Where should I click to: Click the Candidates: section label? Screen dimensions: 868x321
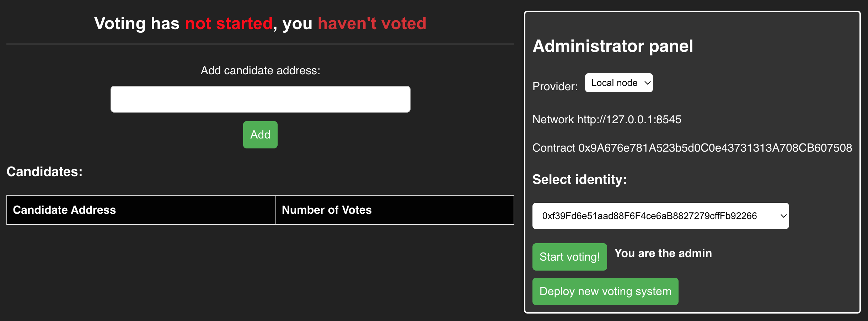[44, 172]
